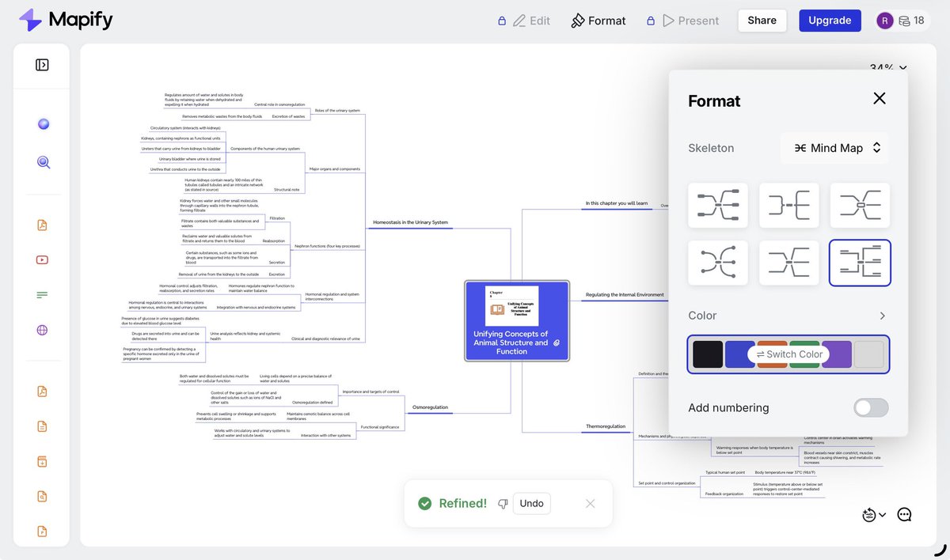
Task: Click the lock icon beside Edit
Action: pos(501,21)
